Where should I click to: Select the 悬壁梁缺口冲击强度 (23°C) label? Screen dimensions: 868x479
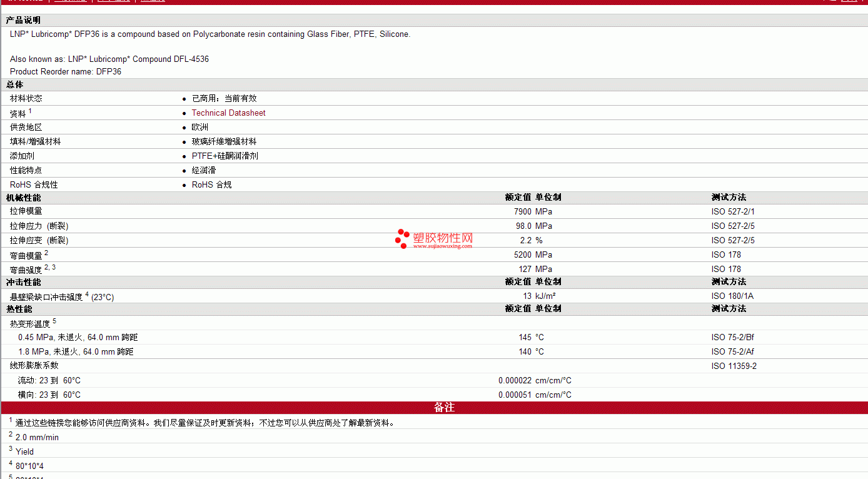tap(62, 297)
